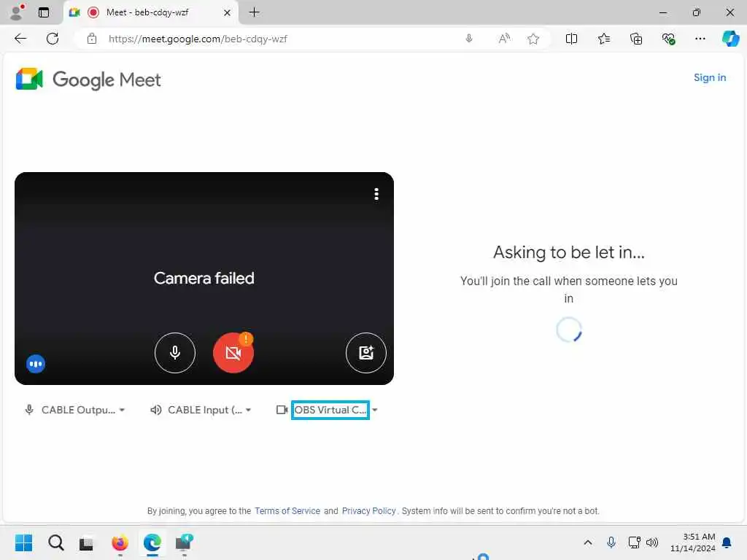This screenshot has width=747, height=560.
Task: Open the CABLE Input speaker dropdown
Action: (x=201, y=410)
